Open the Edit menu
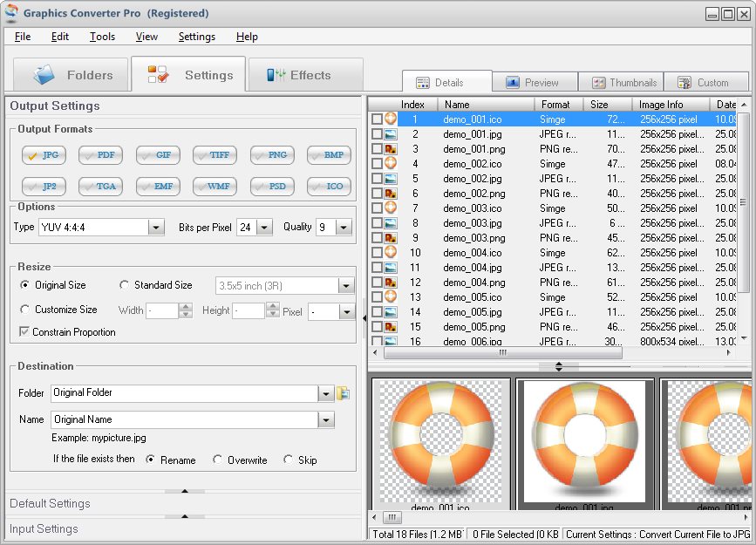This screenshot has width=756, height=545. pos(60,37)
